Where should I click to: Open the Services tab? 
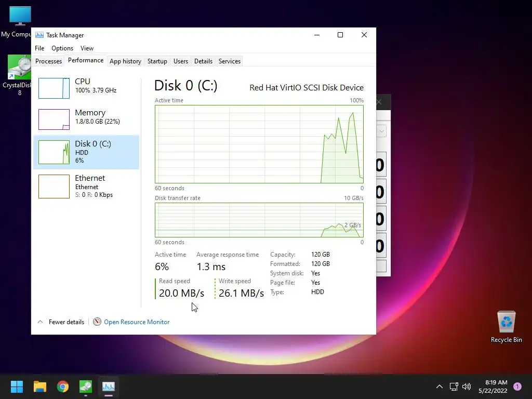click(229, 61)
